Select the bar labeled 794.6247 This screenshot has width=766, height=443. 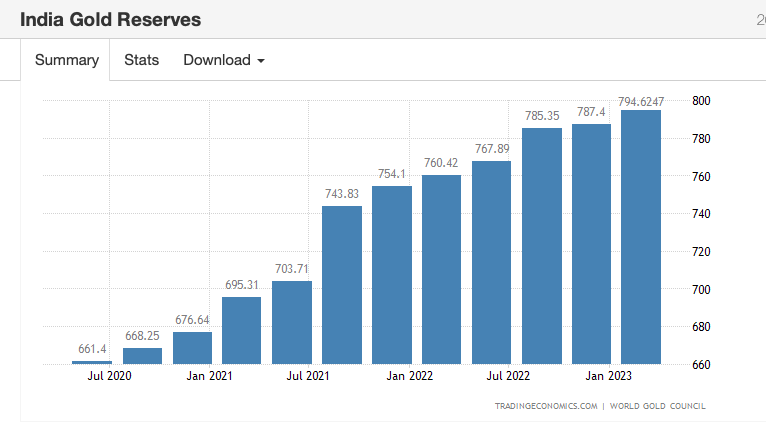coord(641,237)
